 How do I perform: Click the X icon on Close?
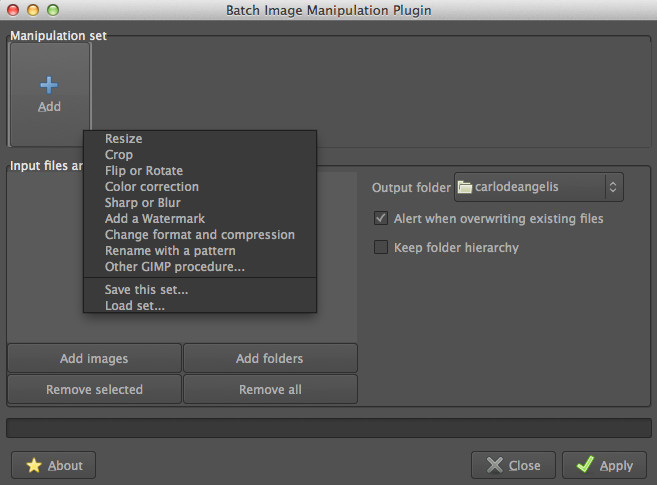(495, 465)
